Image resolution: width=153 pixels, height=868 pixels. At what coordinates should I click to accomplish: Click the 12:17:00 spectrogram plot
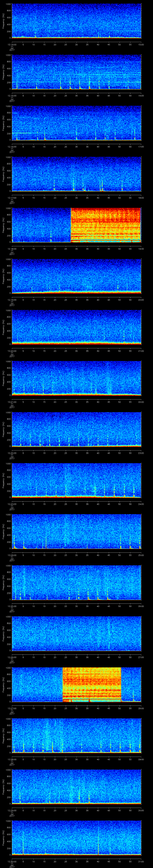(76, 174)
